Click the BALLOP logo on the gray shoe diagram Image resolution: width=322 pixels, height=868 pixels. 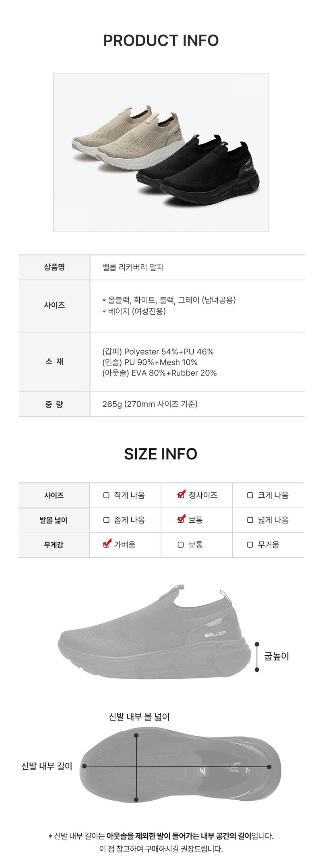coord(215,635)
